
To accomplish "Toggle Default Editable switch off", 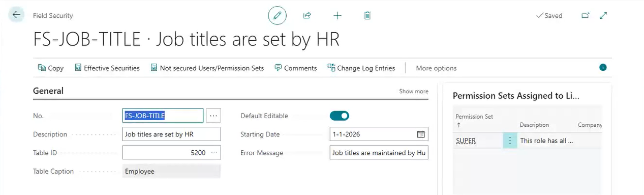I will (x=340, y=116).
